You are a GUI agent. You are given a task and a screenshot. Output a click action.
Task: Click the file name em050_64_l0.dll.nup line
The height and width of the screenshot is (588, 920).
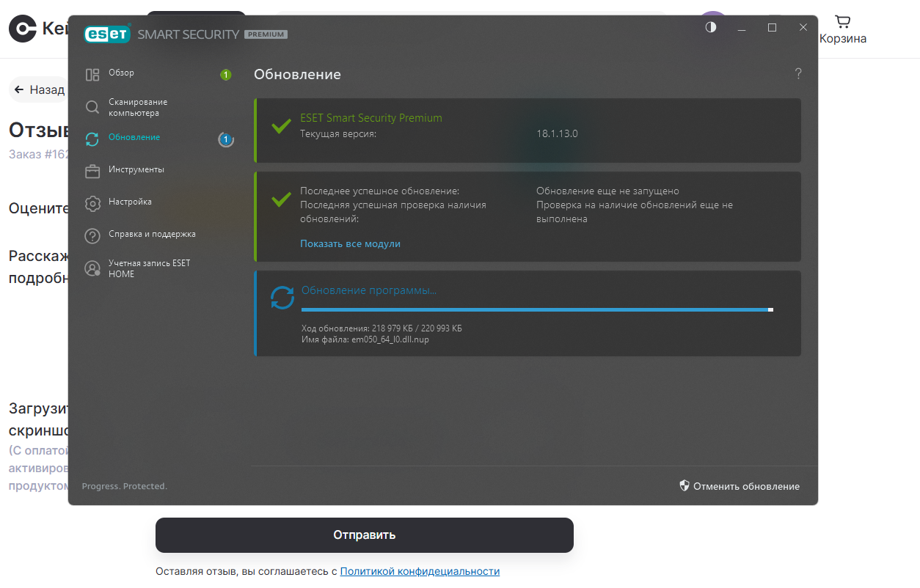(x=365, y=339)
